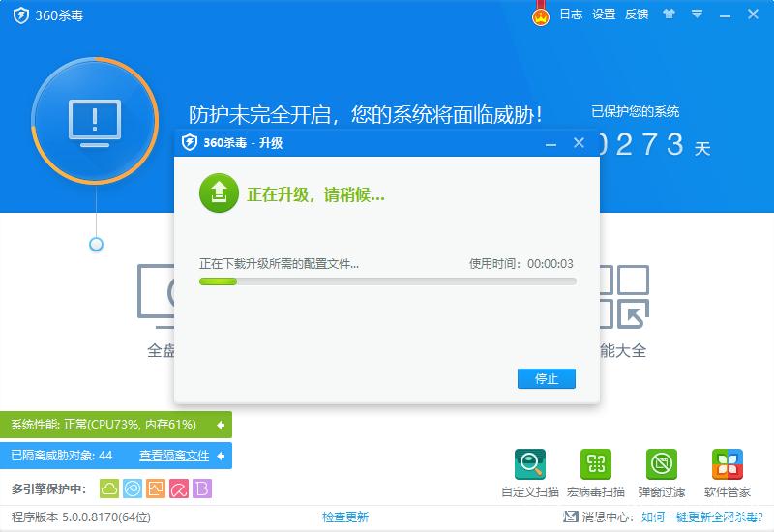Click the protection warning monitor icon
774x532 pixels.
[95, 122]
